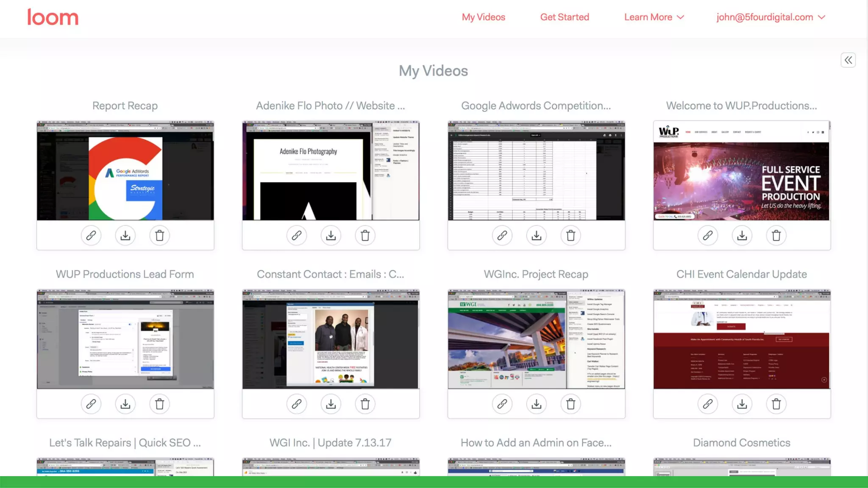Image resolution: width=868 pixels, height=488 pixels.
Task: Open the WGInc. Project Recap thumbnail
Action: (536, 339)
